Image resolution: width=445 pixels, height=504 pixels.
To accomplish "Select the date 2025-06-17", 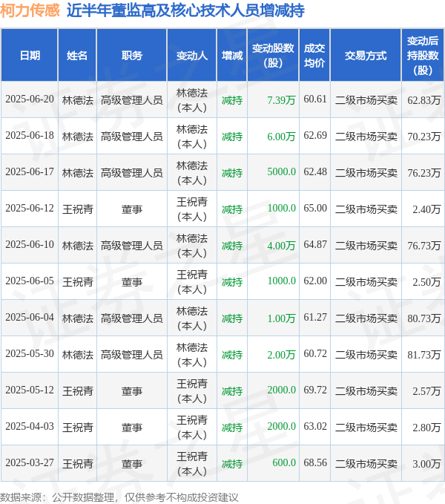I will pos(30,171).
